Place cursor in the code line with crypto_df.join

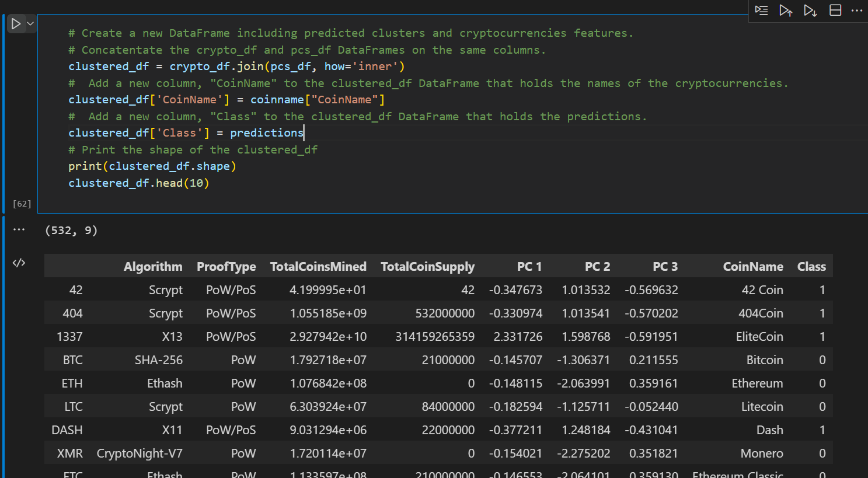[236, 67]
